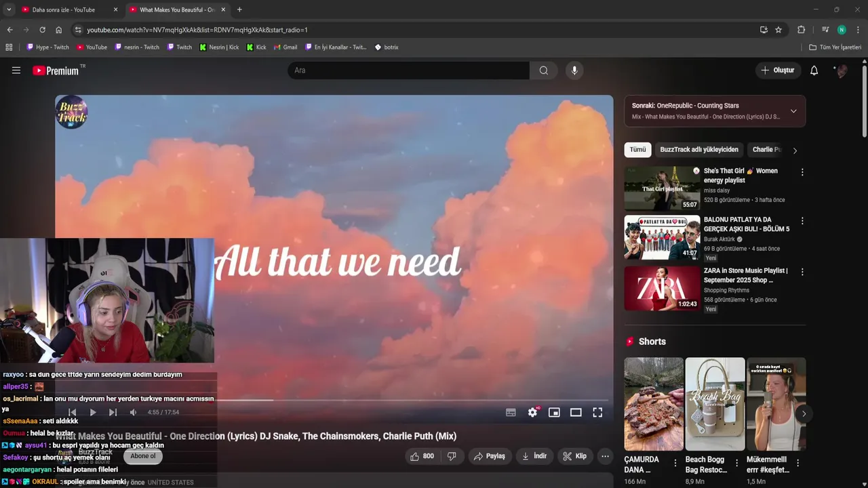Go back in browser

point(9,30)
